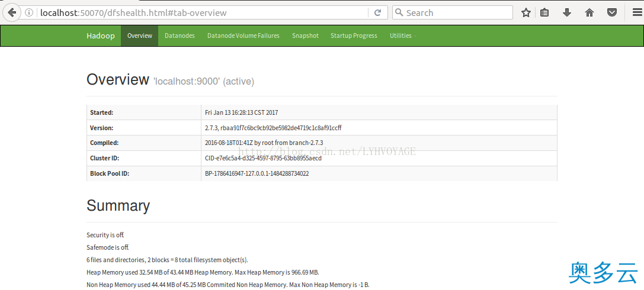Open the downloads arrow icon
Screen dimensions: 644x290
click(567, 12)
